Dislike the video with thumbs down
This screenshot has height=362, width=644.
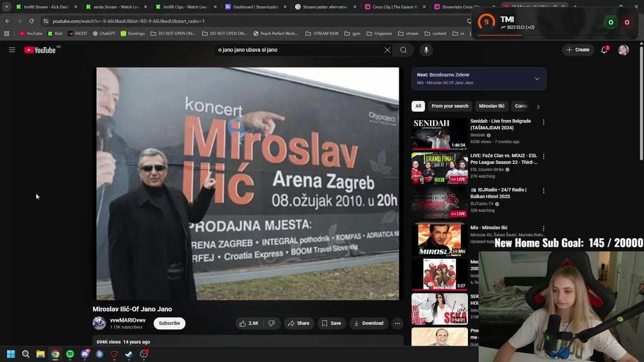coord(271,323)
